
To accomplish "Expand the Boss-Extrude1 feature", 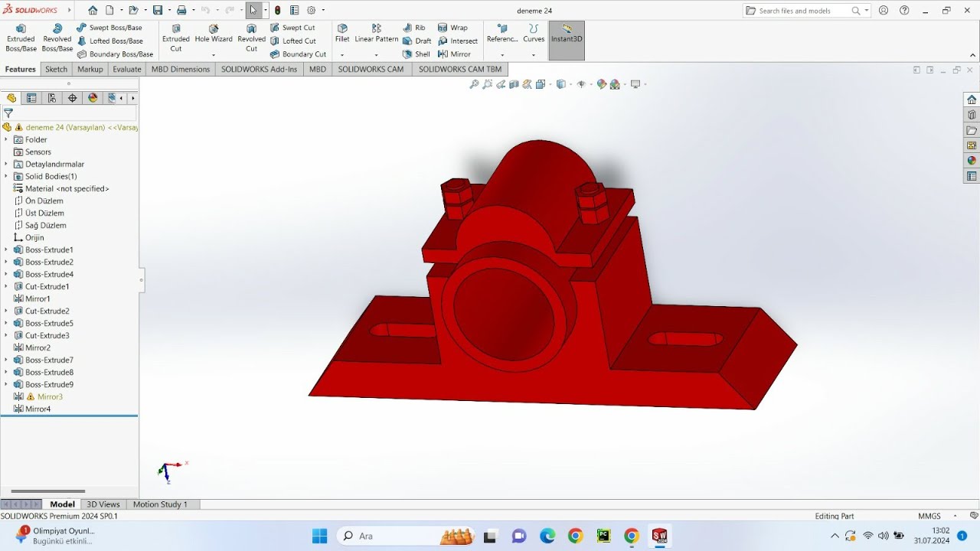I will click(x=6, y=249).
